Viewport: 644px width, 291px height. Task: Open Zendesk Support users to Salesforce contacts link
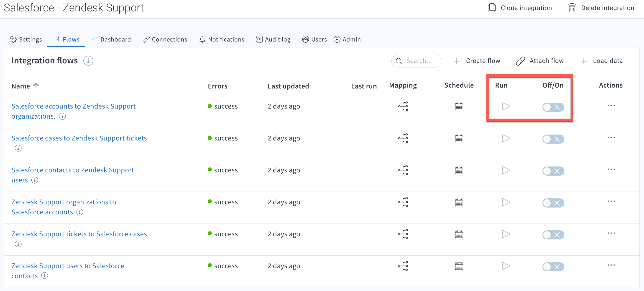[x=68, y=271]
